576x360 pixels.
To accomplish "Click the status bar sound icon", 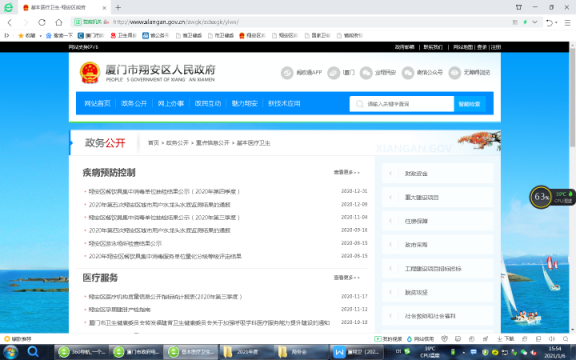I will point(552,339).
